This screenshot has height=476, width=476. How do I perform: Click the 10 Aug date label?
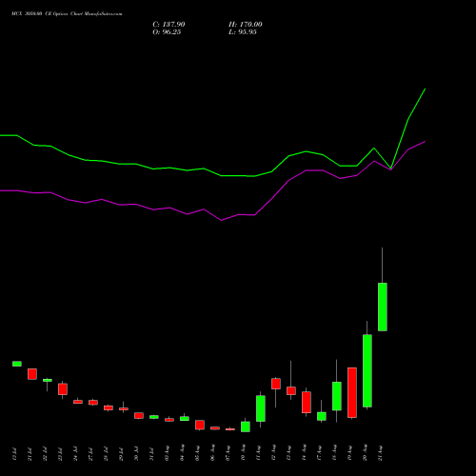(x=244, y=453)
